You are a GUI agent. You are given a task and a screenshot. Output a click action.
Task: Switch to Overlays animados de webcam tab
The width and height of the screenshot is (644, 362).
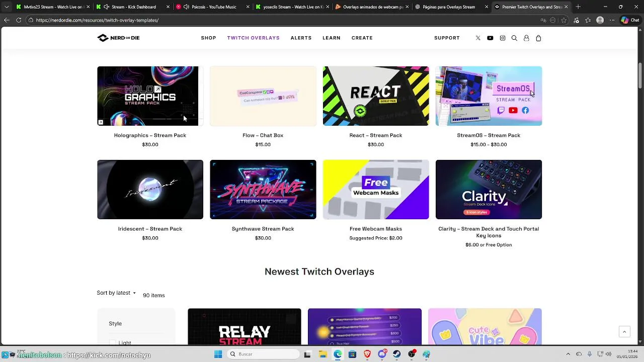click(372, 7)
